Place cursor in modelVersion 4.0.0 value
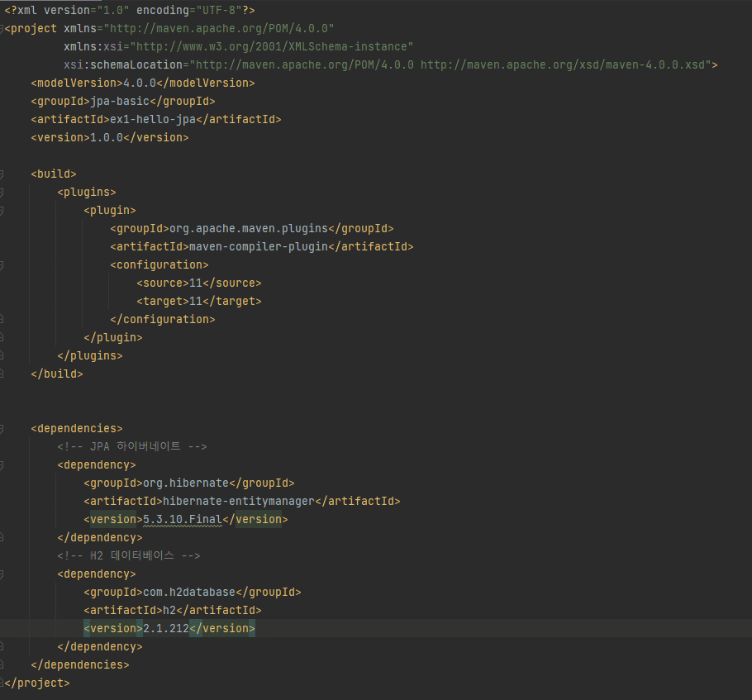This screenshot has height=700, width=752. [140, 83]
